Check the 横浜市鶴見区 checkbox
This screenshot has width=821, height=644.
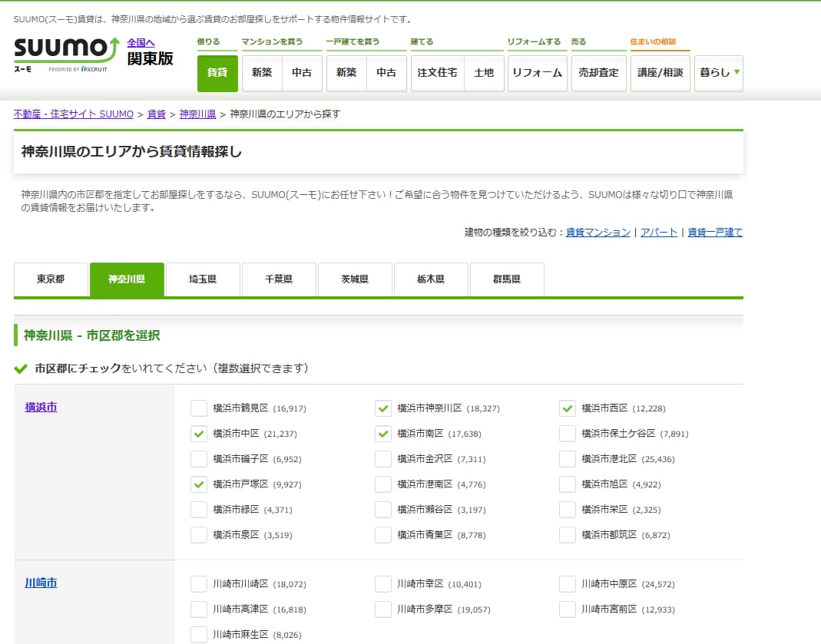[198, 408]
